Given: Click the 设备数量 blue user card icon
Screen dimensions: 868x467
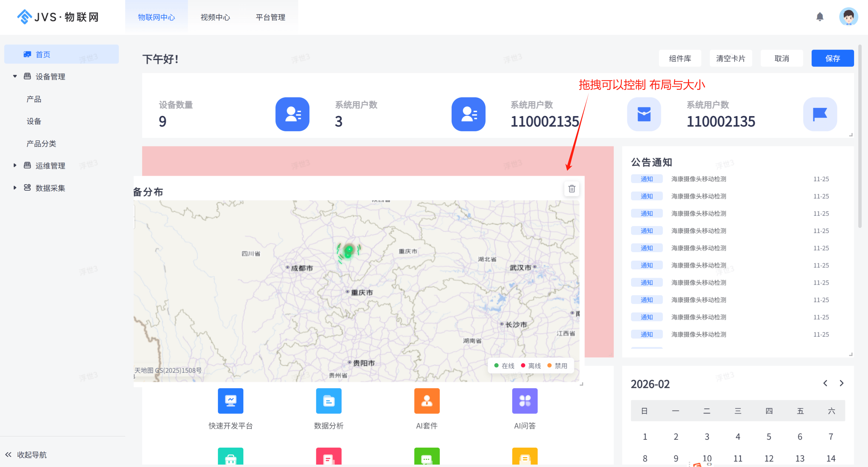Looking at the screenshot, I should click(x=292, y=114).
